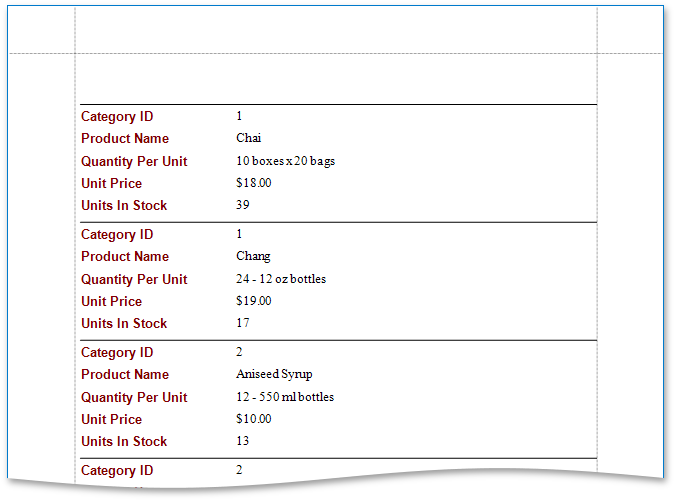Screen dimensions: 677x503
Task: Click Unit Price label next to $10.00
Action: pyautogui.click(x=111, y=419)
